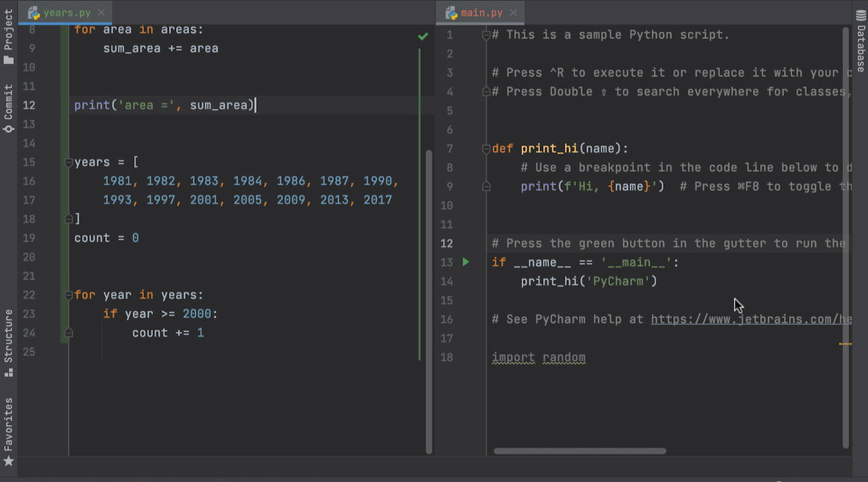Click the green inspection checkmark in years.py
868x482 pixels.
pos(423,35)
